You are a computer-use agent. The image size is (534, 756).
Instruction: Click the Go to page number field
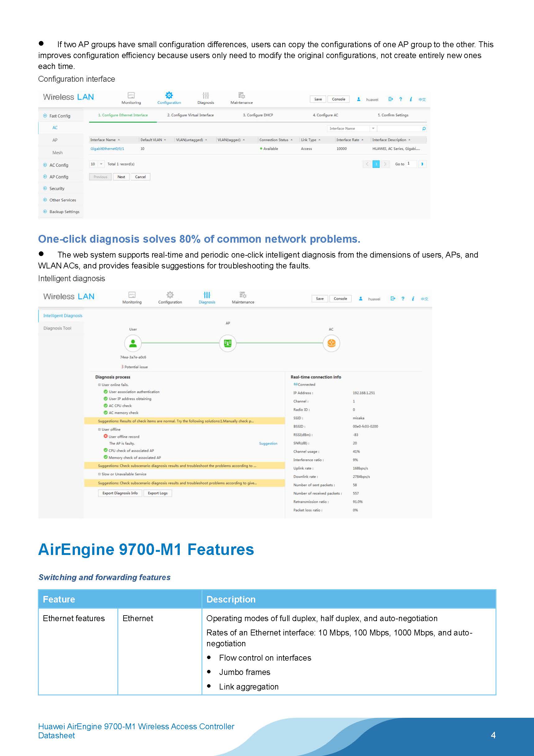point(411,164)
